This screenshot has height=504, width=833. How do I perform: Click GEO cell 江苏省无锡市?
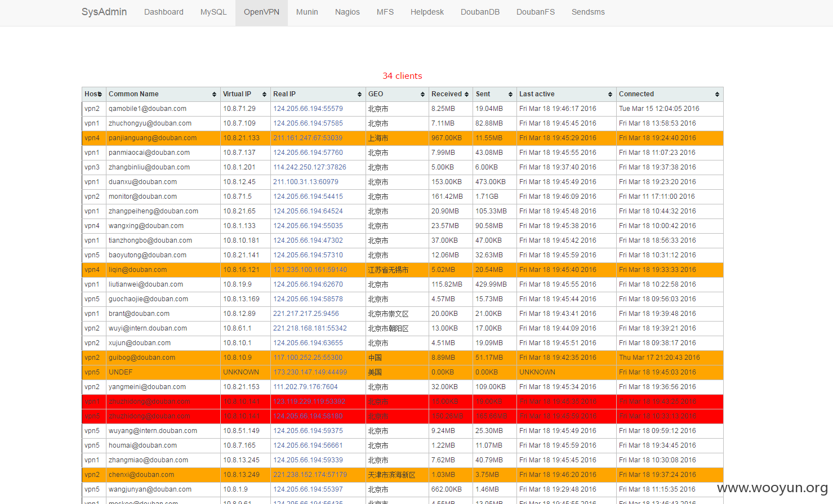397,270
